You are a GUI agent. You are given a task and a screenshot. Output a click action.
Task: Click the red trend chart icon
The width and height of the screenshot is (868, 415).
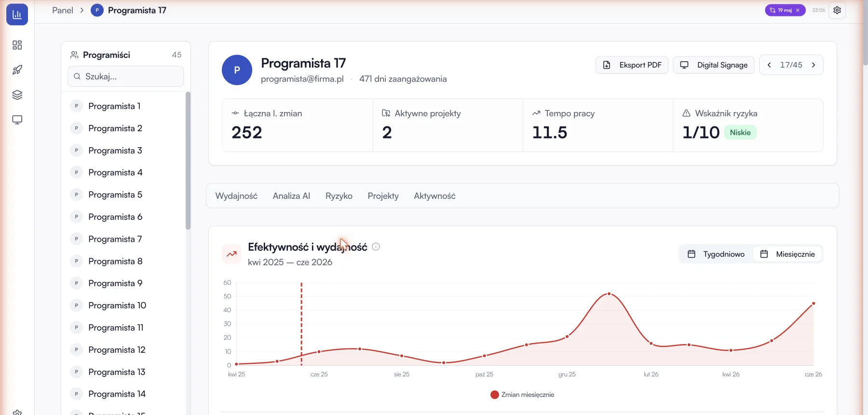231,254
